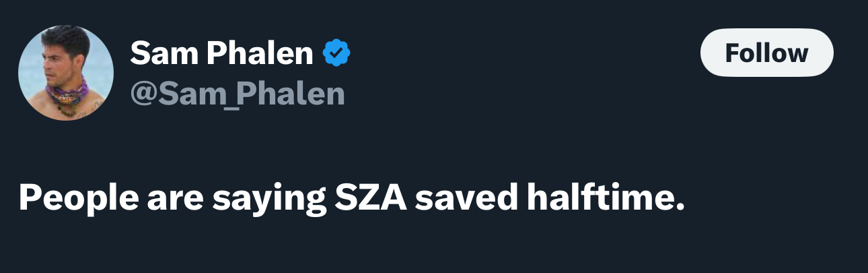The width and height of the screenshot is (868, 273).
Task: Open the tweet about SZA saving halftime
Action: click(351, 198)
